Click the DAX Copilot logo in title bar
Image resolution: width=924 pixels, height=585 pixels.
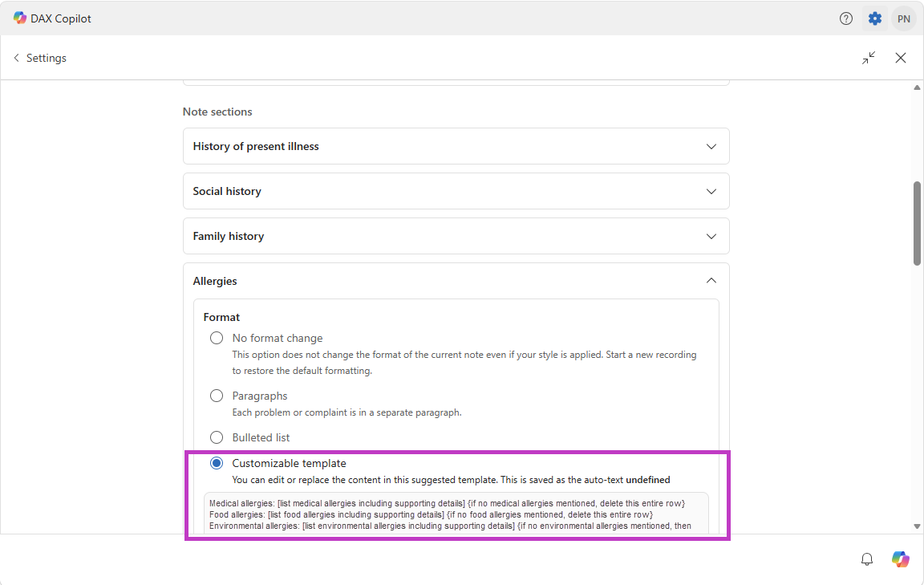click(20, 18)
